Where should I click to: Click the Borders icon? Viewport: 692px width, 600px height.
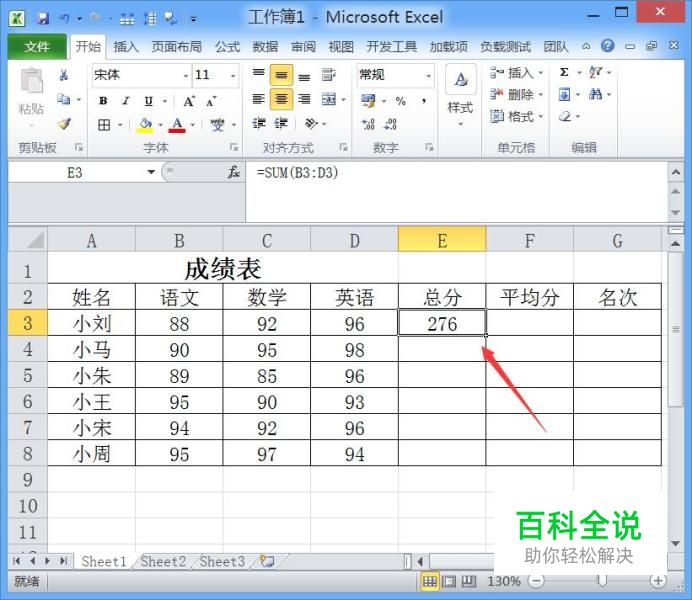pos(104,125)
